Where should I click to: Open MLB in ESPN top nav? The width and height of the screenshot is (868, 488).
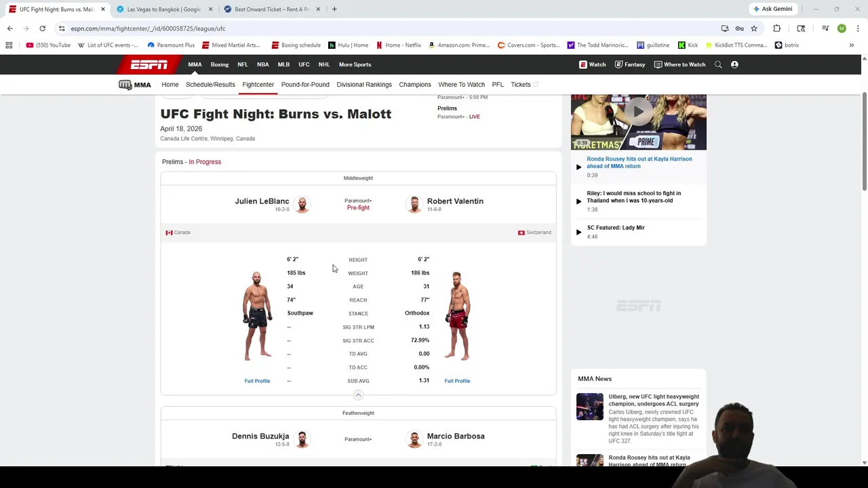point(283,64)
